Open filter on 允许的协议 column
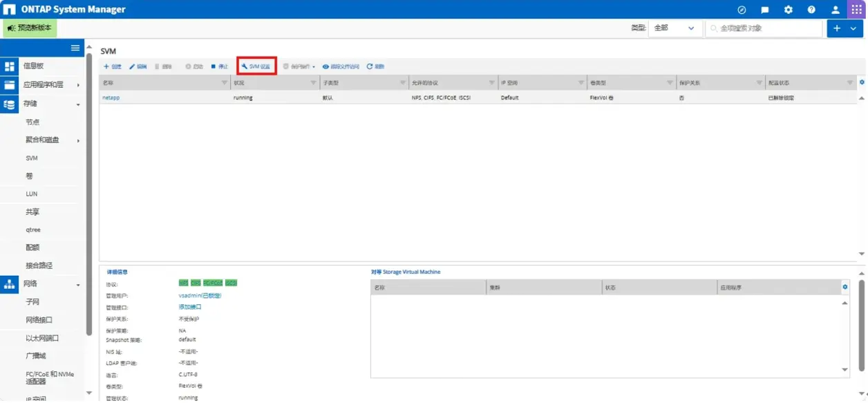 pyautogui.click(x=491, y=82)
